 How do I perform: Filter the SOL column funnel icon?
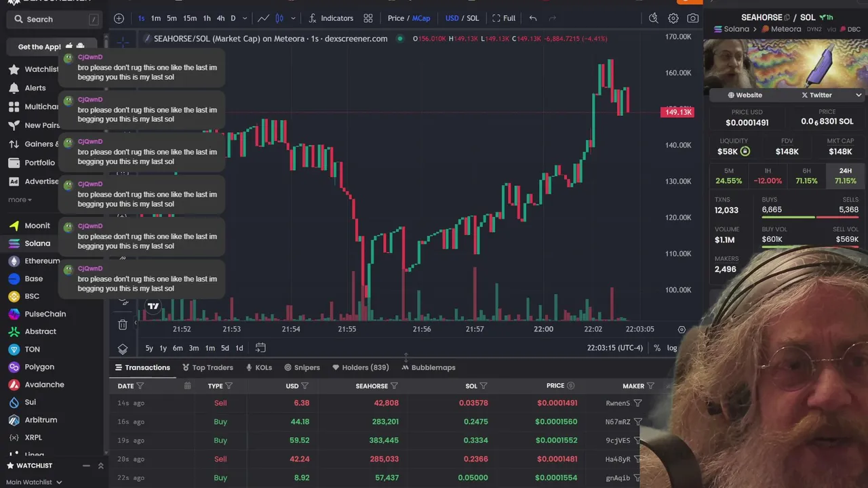[x=484, y=386]
